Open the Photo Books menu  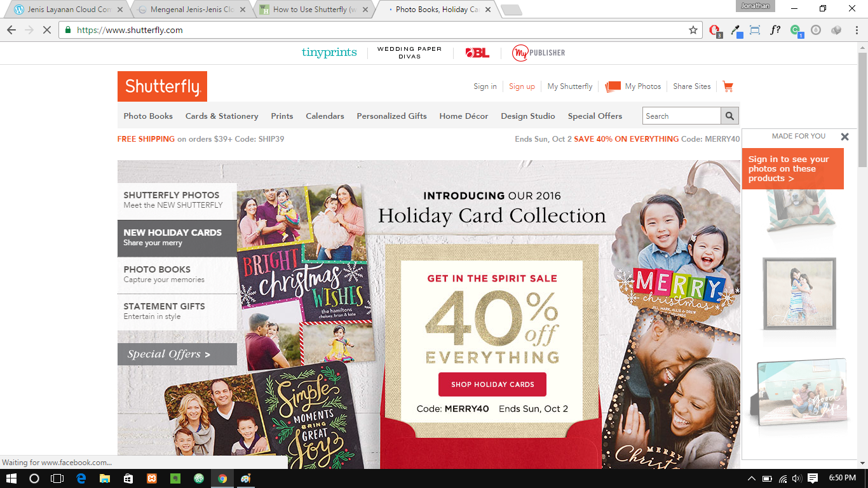[x=148, y=116]
